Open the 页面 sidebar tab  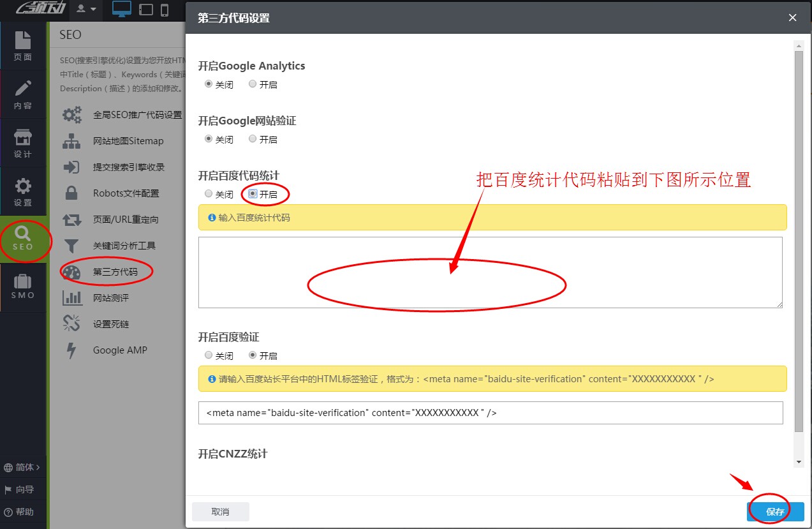coord(23,45)
